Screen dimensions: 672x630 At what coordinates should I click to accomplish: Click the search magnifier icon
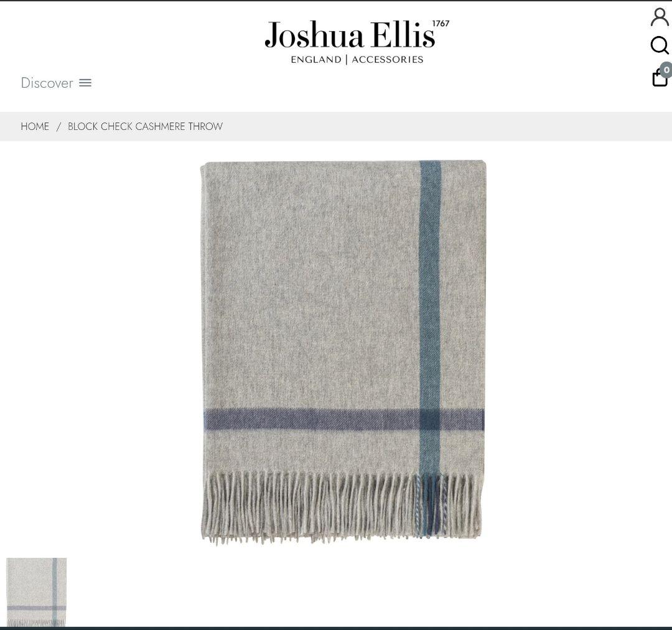coord(660,45)
